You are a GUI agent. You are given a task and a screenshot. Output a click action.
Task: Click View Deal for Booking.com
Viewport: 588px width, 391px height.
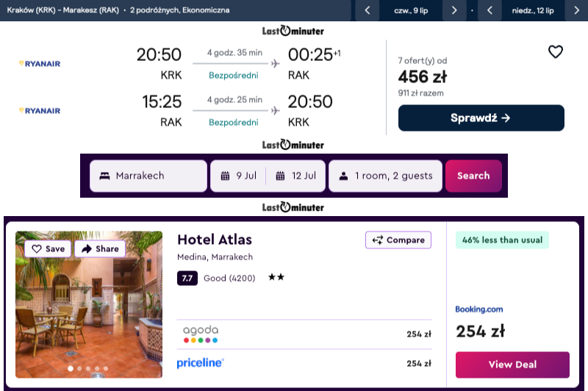(512, 365)
